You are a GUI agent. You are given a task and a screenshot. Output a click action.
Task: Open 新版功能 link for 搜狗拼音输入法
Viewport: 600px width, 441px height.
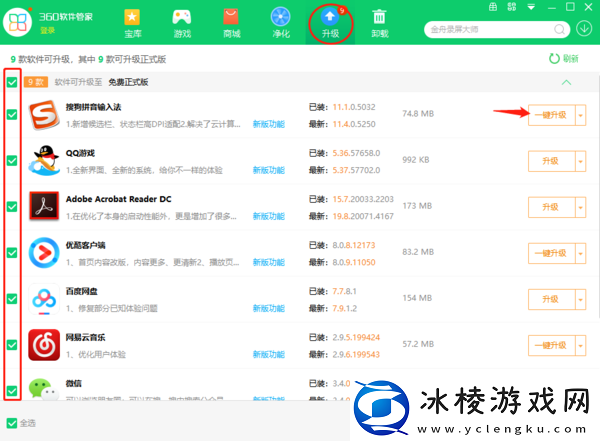coord(269,124)
